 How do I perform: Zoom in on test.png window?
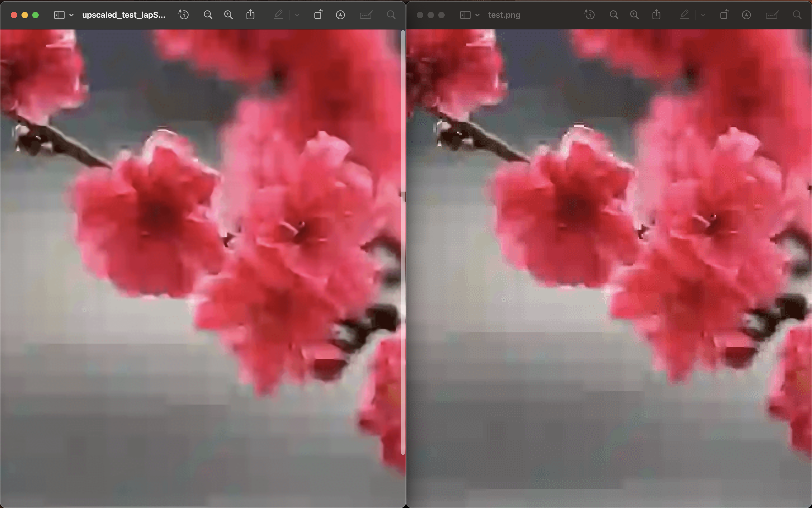tap(634, 15)
